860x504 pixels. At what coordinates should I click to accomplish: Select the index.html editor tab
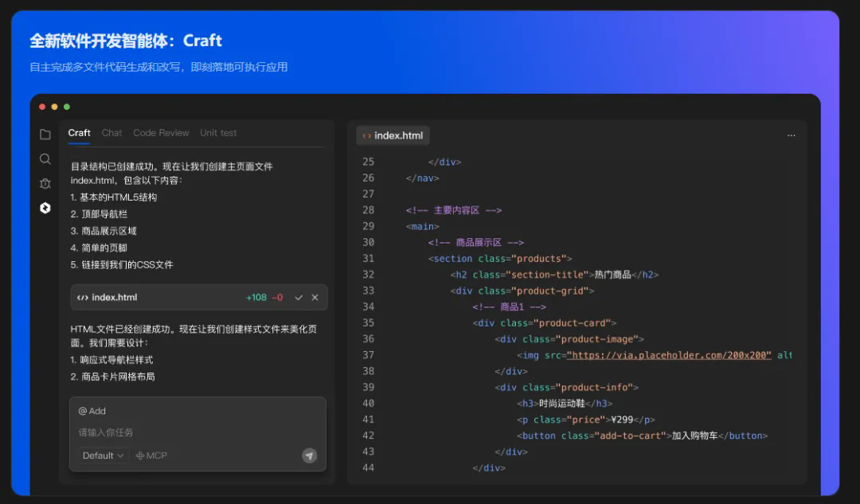pyautogui.click(x=393, y=135)
